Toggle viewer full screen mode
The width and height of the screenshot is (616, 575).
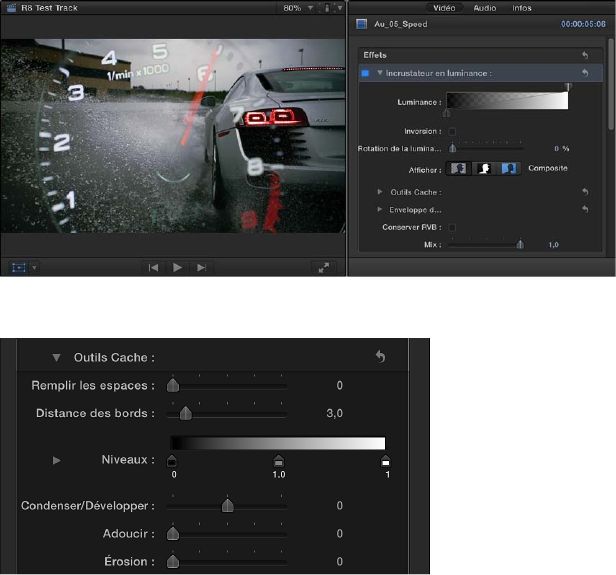325,267
